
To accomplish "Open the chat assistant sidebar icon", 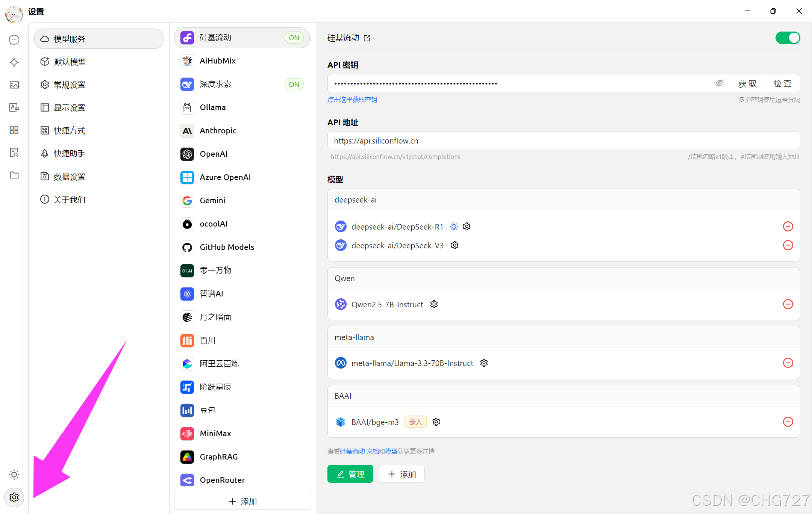I will [x=14, y=40].
